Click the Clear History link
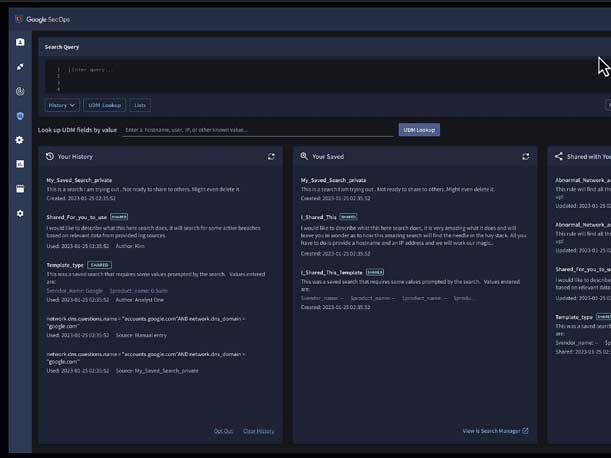This screenshot has height=458, width=611. point(258,431)
